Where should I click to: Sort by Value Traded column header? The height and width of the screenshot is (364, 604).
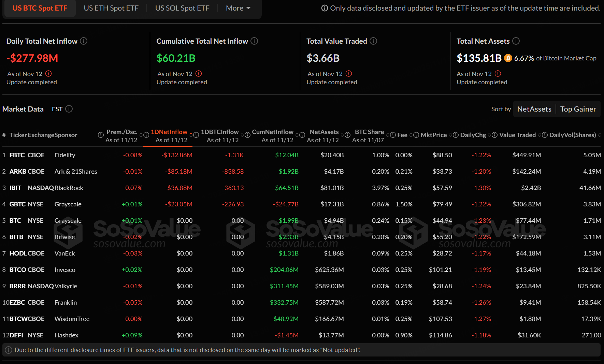(x=517, y=135)
